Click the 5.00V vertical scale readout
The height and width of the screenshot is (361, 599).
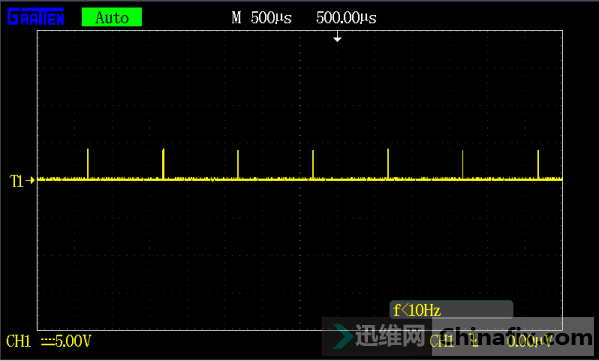click(73, 341)
